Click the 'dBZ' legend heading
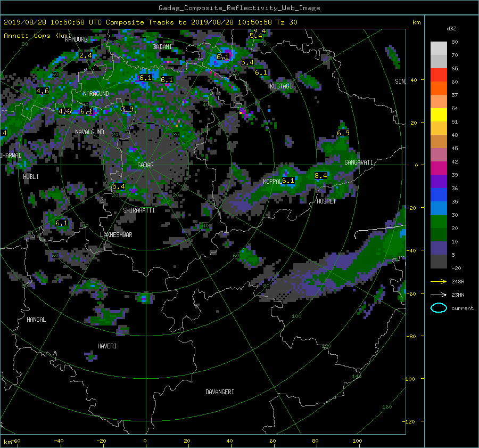The image size is (479, 448). [x=451, y=29]
